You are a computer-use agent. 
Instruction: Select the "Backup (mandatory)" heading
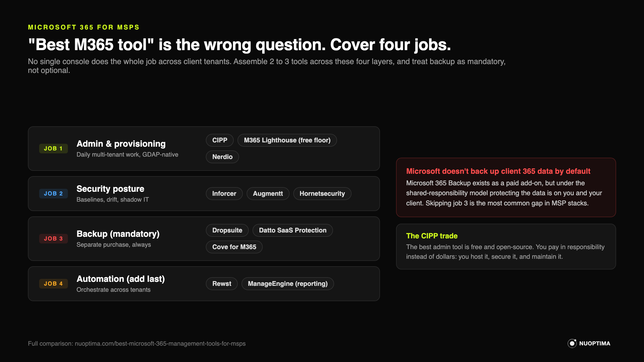coord(118,234)
